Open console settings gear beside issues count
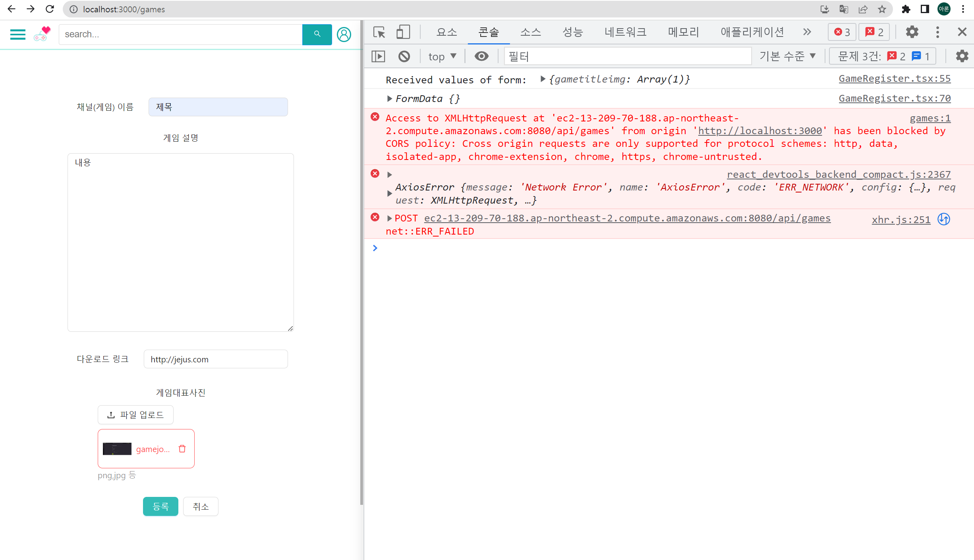The height and width of the screenshot is (560, 974). pyautogui.click(x=962, y=56)
